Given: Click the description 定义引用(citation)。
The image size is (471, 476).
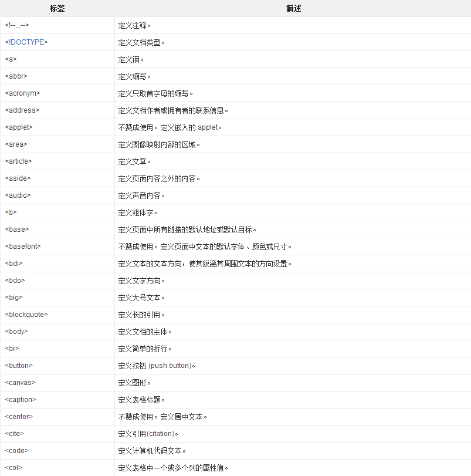Looking at the screenshot, I should [x=148, y=434].
